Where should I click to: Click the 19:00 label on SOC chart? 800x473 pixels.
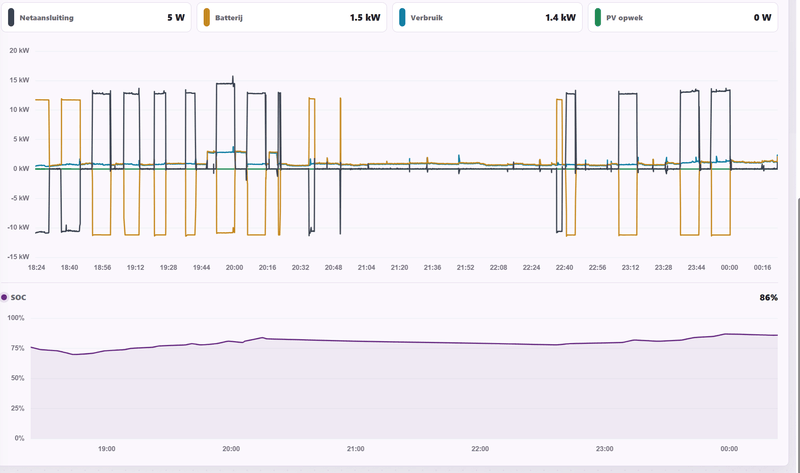click(x=107, y=449)
